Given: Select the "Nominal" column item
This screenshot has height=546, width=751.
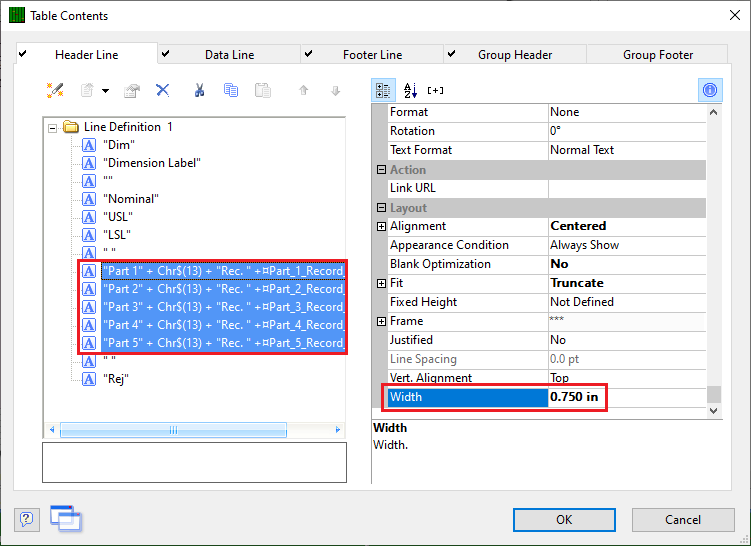Looking at the screenshot, I should pyautogui.click(x=131, y=199).
